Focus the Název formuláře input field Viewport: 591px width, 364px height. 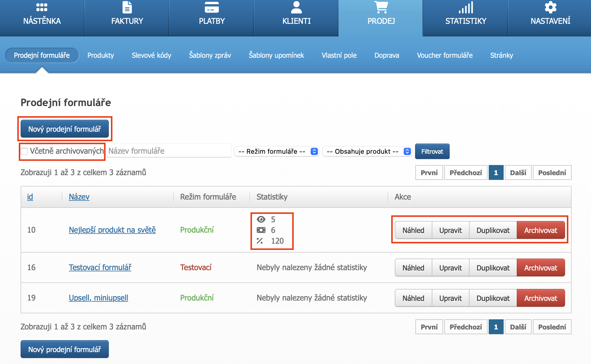click(169, 151)
